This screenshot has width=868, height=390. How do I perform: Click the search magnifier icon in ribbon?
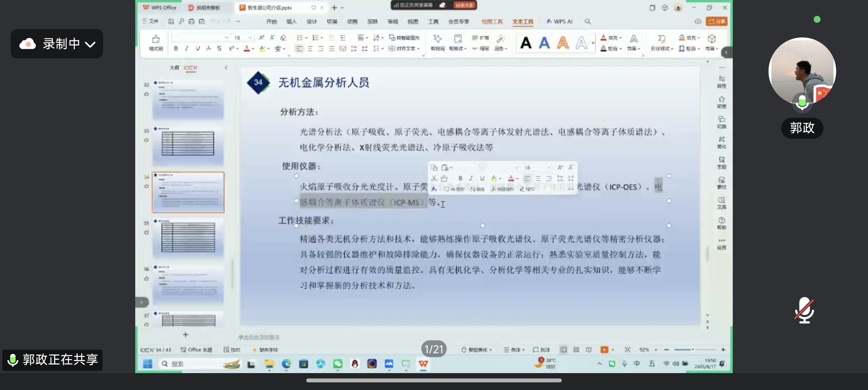588,21
